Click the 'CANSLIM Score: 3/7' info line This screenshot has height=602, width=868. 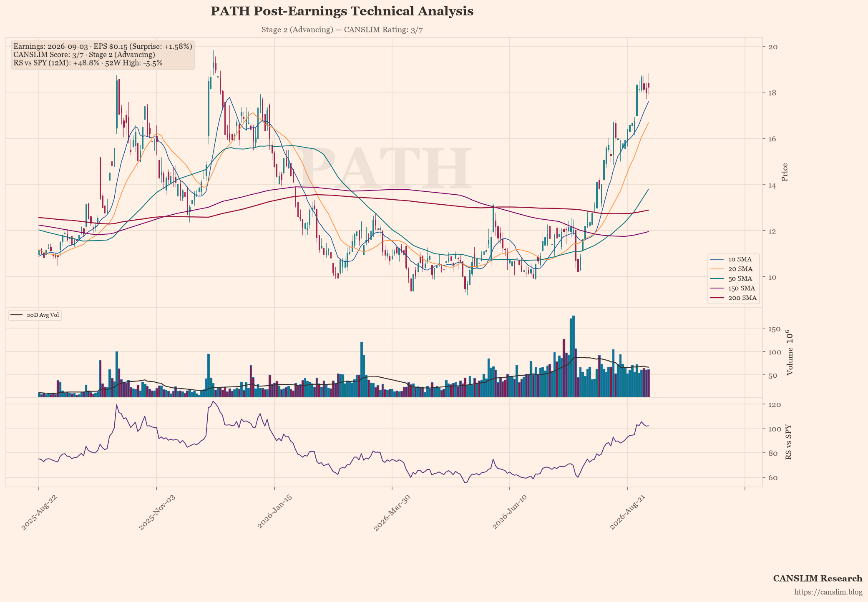(x=84, y=55)
